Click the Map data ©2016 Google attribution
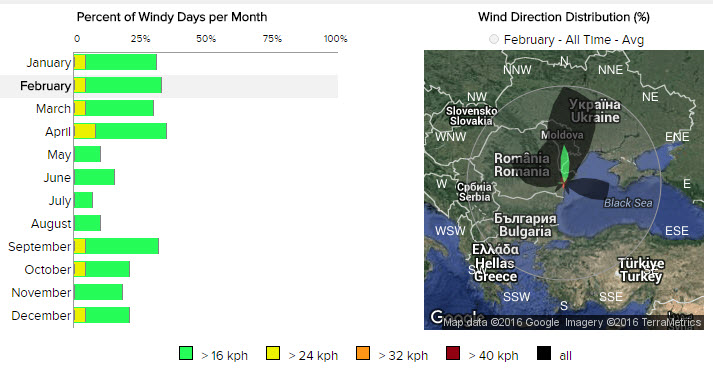This screenshot has height=370, width=713. pyautogui.click(x=501, y=322)
